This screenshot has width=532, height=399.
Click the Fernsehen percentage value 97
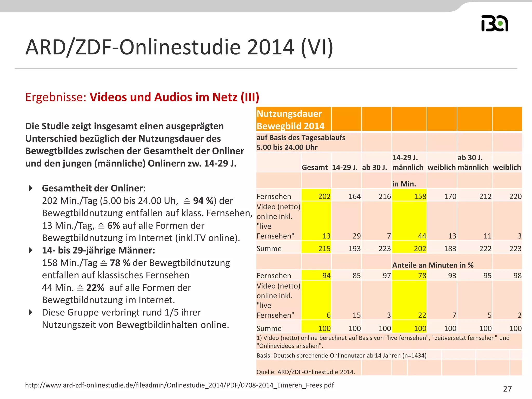coord(387,275)
